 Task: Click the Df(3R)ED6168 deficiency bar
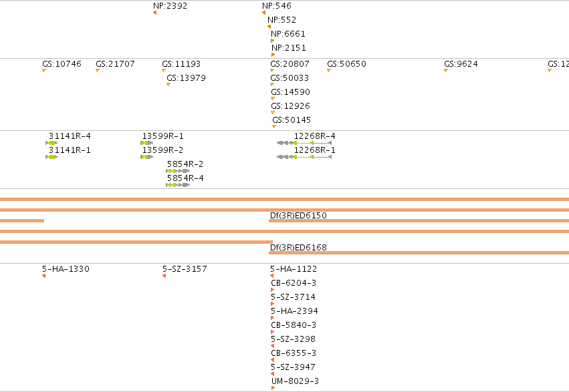point(419,253)
